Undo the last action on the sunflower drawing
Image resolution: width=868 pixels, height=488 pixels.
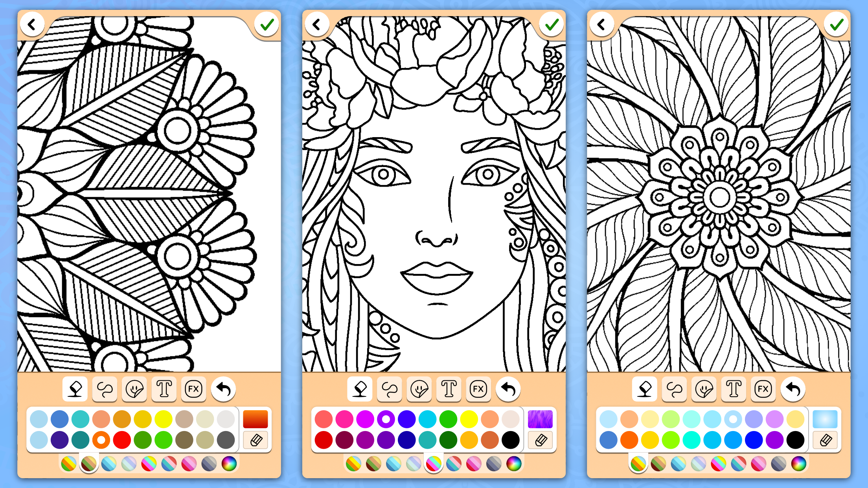tap(793, 388)
